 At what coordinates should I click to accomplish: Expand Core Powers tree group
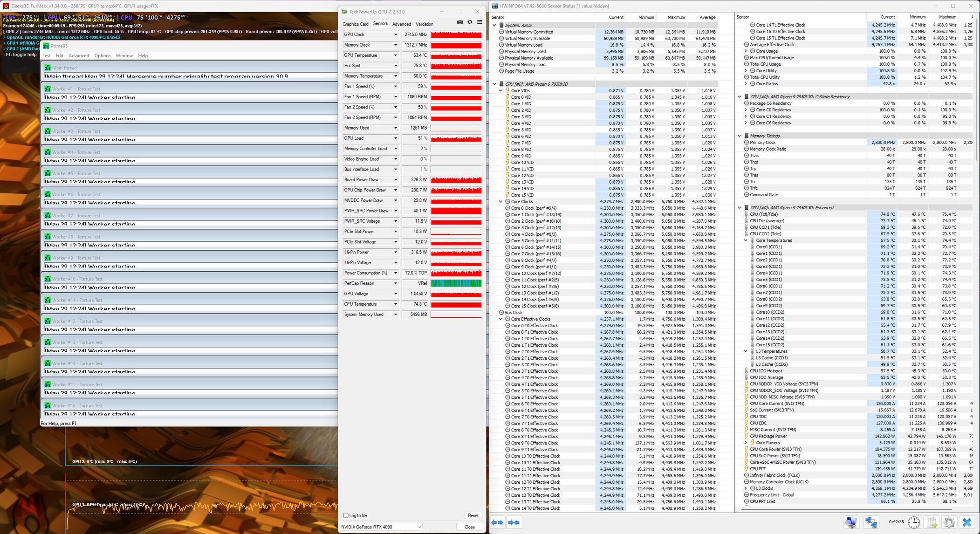pyautogui.click(x=746, y=443)
